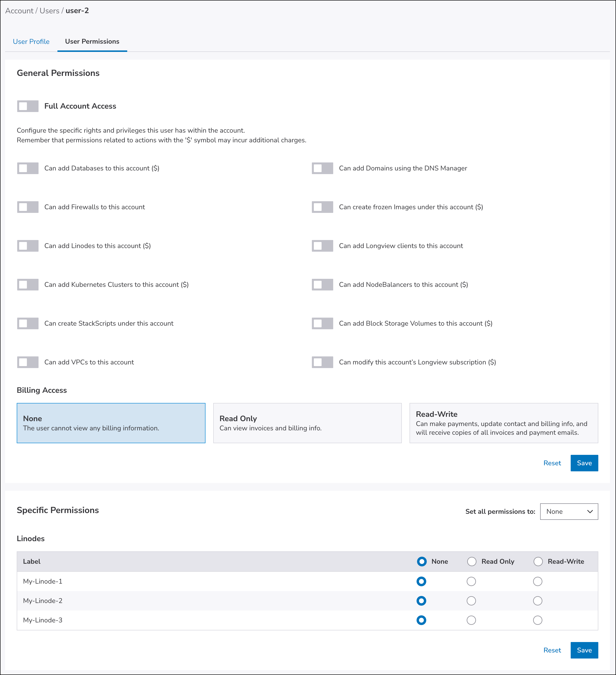
Task: Switch to the User Profile tab
Action: [31, 41]
